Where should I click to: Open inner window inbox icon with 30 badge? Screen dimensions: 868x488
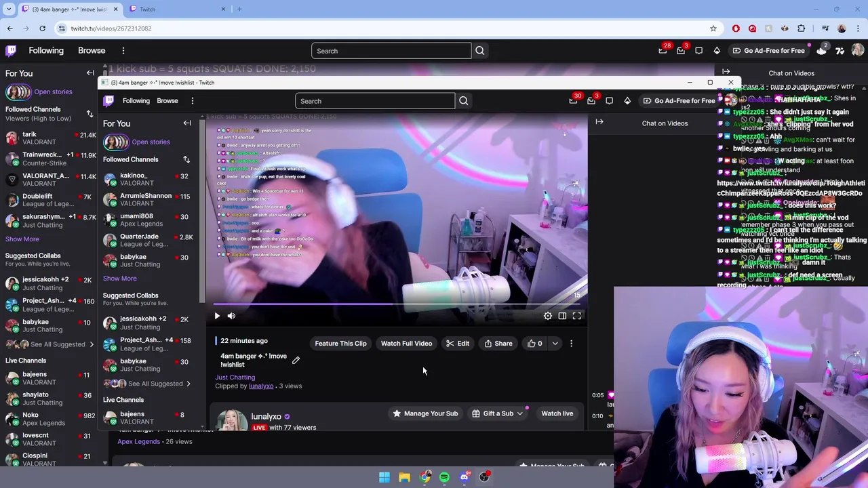coord(574,101)
